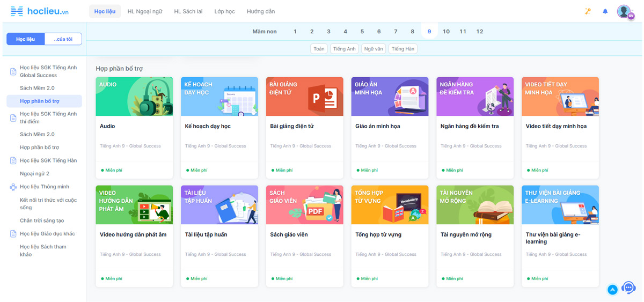The image size is (644, 302).
Task: Open the Tài liệu tập huấn card image
Action: point(219,205)
